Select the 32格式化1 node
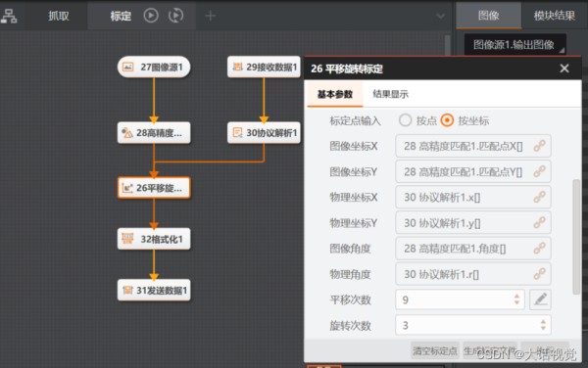Image resolution: width=588 pixels, height=368 pixels. click(x=154, y=239)
